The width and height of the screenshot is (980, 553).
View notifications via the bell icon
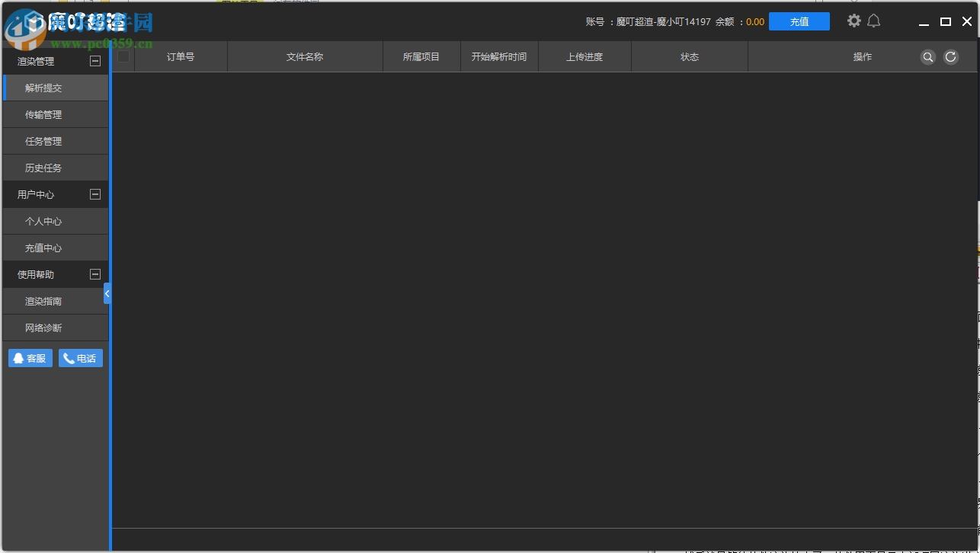pyautogui.click(x=873, y=21)
